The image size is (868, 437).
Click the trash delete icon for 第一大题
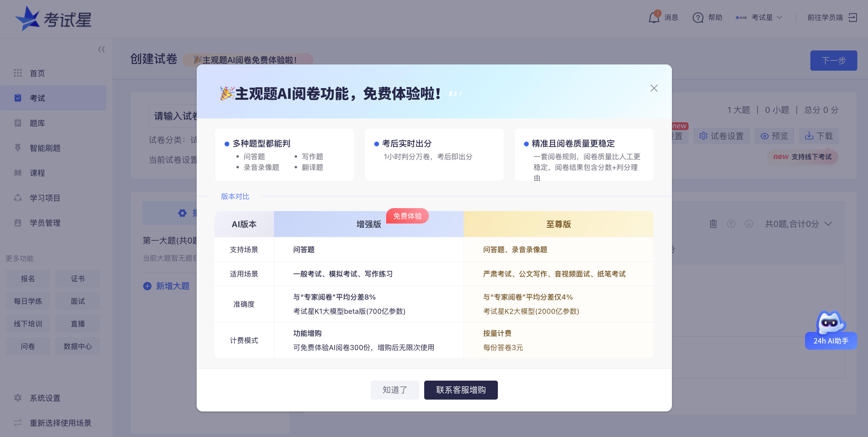coord(713,224)
